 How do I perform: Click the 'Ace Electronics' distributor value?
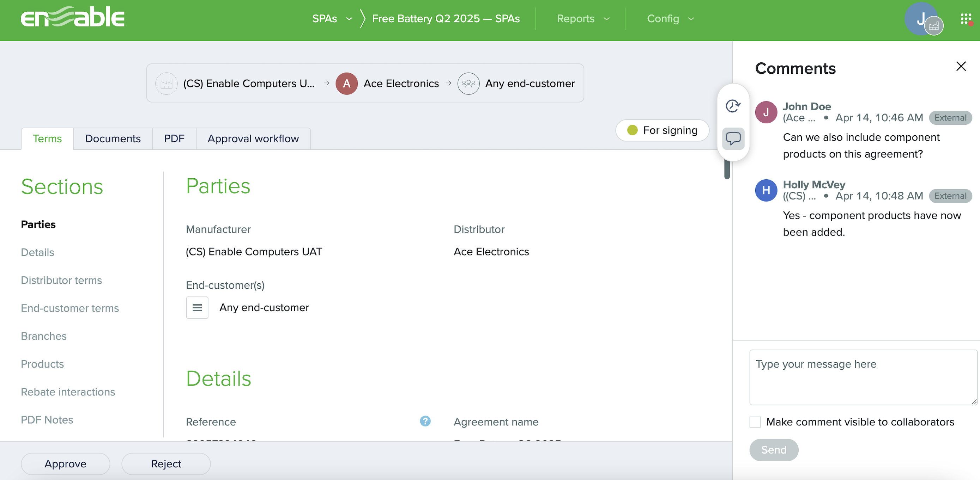[x=491, y=252]
